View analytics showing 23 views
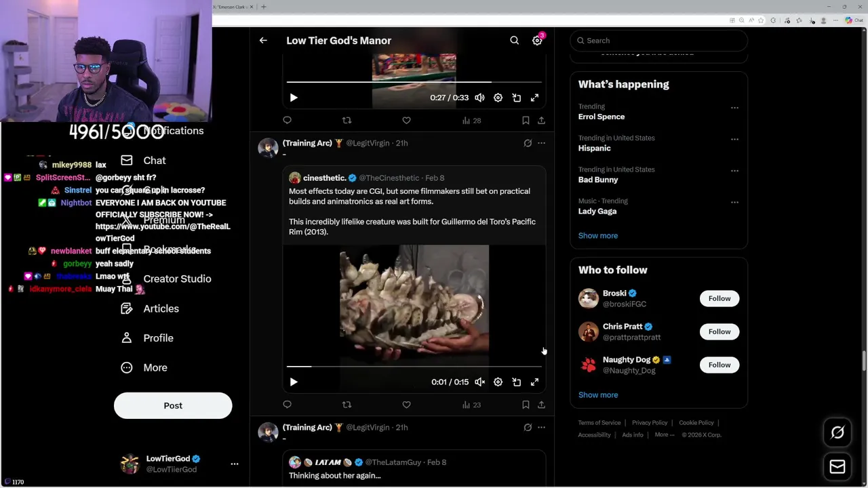 tap(471, 405)
